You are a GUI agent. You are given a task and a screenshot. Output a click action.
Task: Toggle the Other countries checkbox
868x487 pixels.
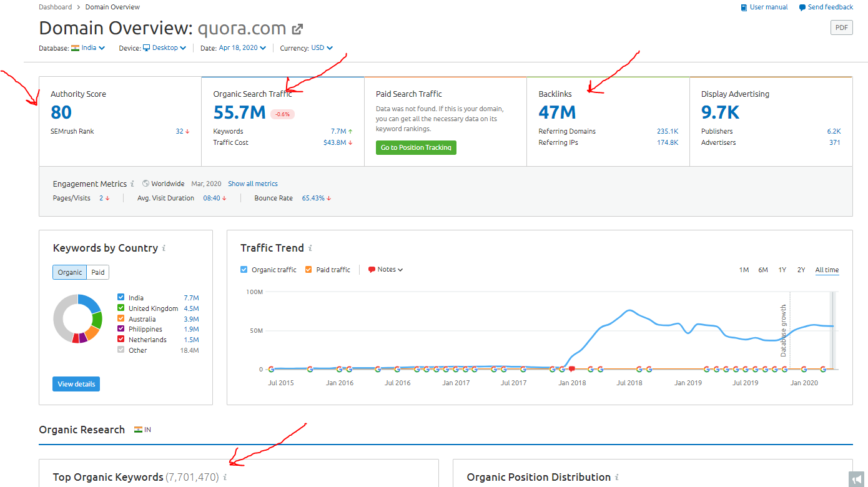(121, 350)
